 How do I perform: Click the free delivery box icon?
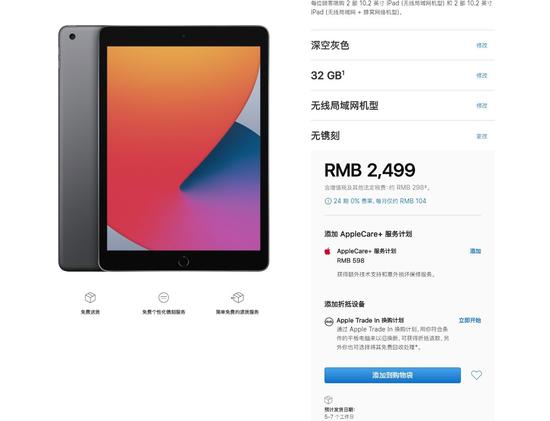click(90, 298)
